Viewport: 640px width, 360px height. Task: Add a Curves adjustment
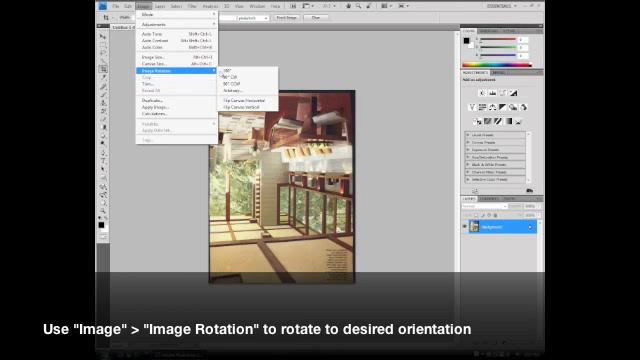(x=503, y=93)
